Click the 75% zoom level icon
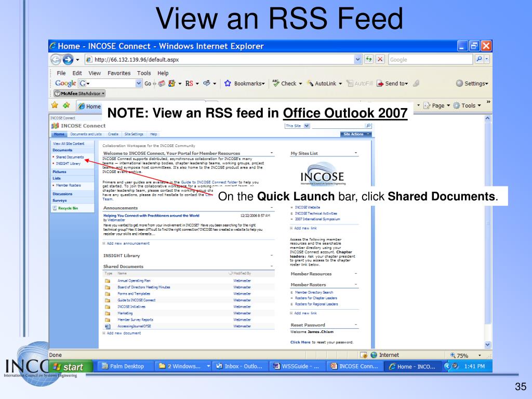This screenshot has height=399, width=532. [x=453, y=355]
